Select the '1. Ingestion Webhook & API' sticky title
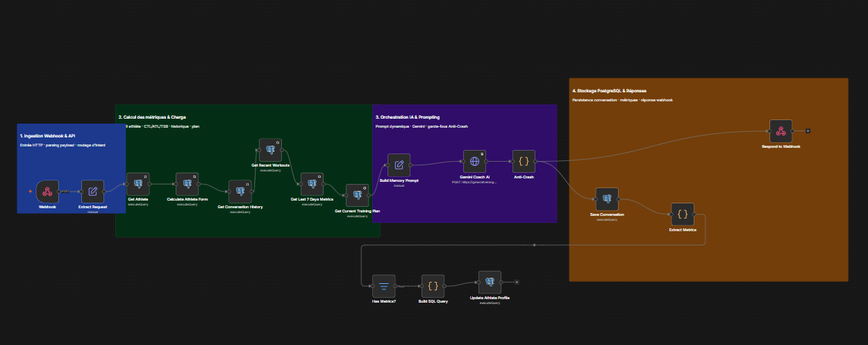The width and height of the screenshot is (868, 345). tap(47, 135)
